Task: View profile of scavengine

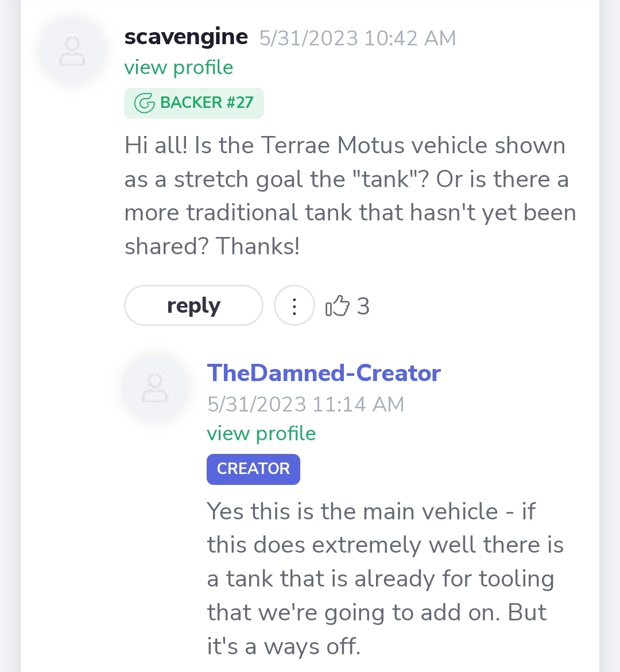Action: [179, 68]
